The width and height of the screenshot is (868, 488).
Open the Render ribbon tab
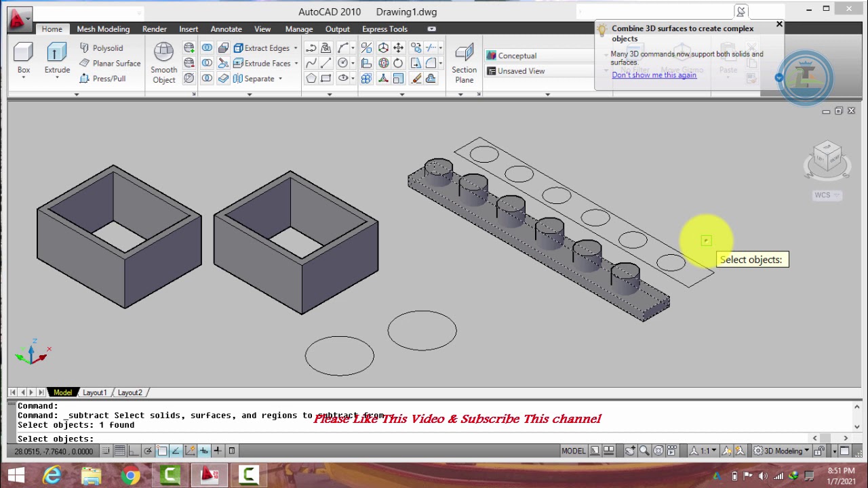(155, 29)
